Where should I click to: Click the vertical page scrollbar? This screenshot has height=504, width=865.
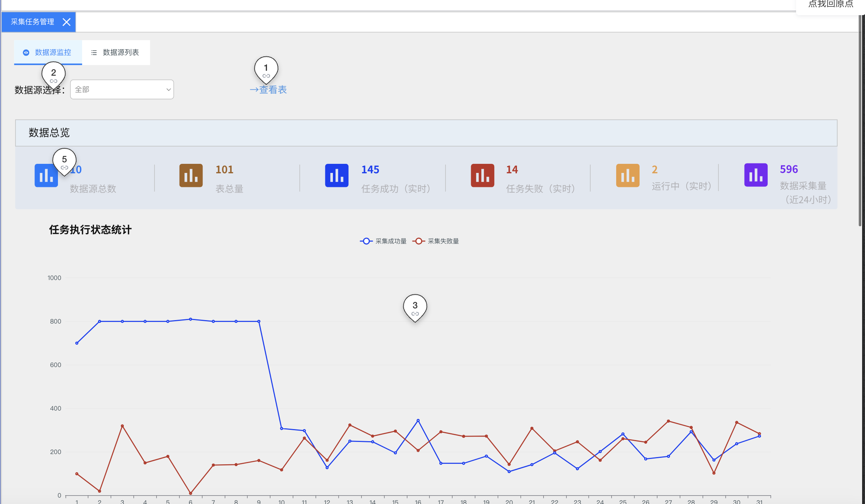[860, 121]
